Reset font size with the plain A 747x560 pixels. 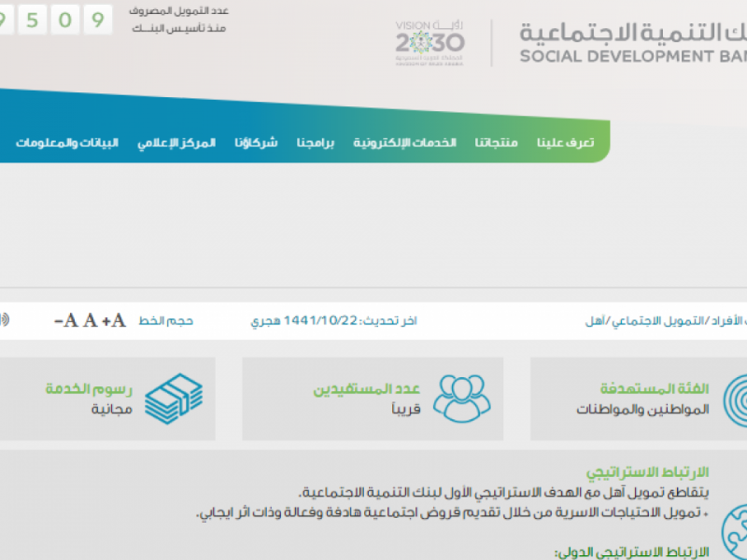90,320
